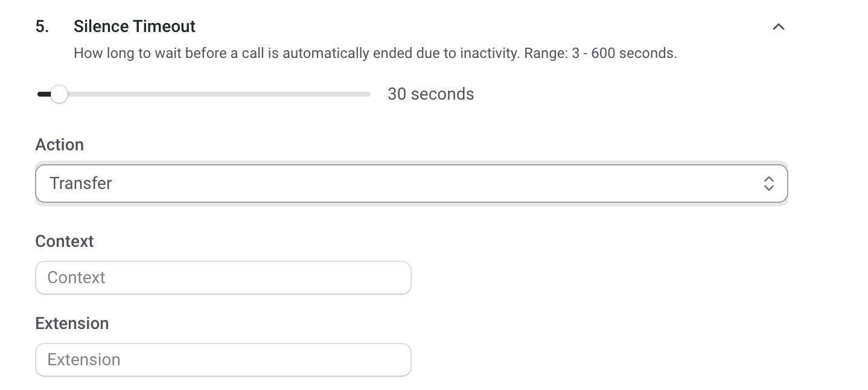
Task: Click the up/down stepper icon in Action select
Action: pyautogui.click(x=769, y=183)
